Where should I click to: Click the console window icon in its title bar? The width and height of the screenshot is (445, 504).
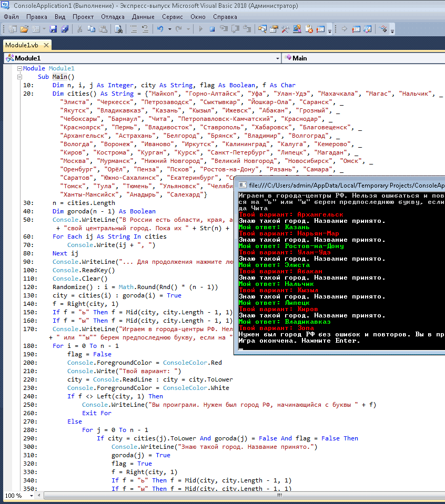242,185
